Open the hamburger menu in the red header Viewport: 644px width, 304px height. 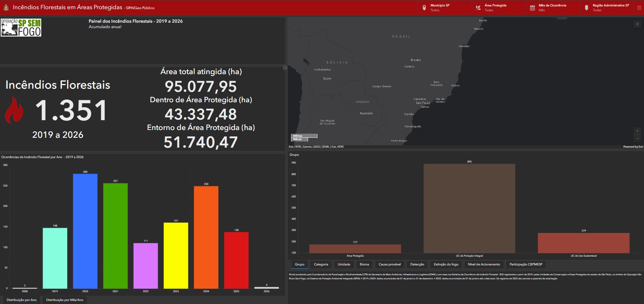tap(639, 7)
